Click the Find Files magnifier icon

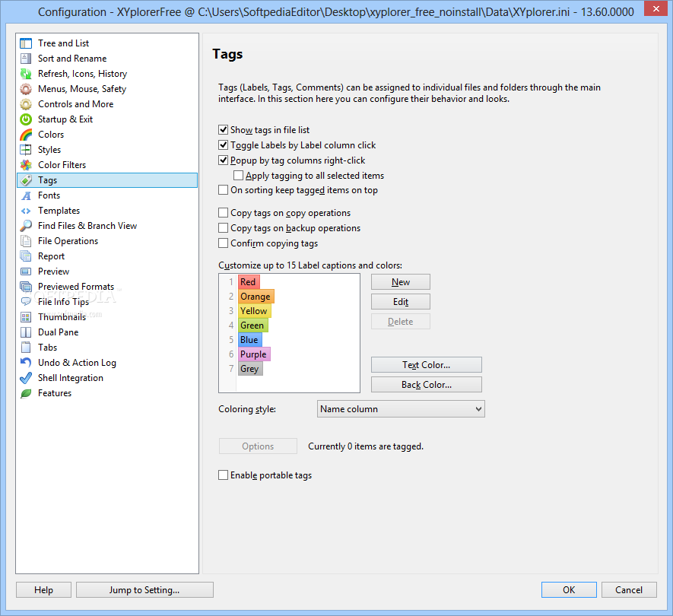point(26,226)
